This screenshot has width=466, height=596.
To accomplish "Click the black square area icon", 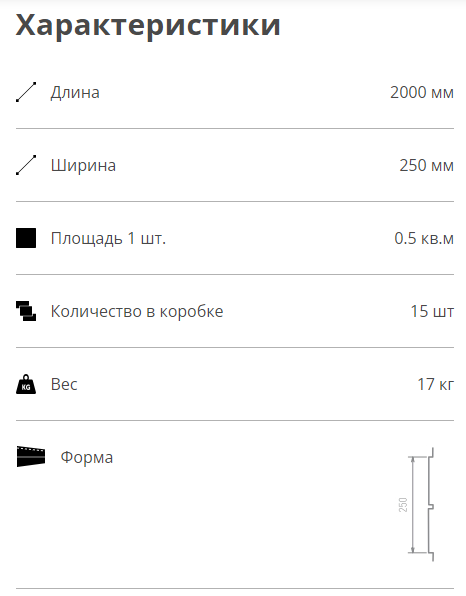I will click(26, 238).
